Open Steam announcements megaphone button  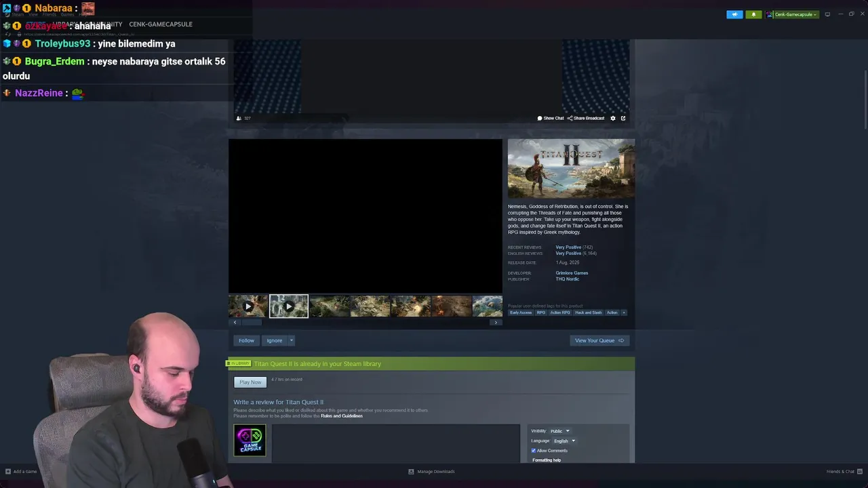734,14
